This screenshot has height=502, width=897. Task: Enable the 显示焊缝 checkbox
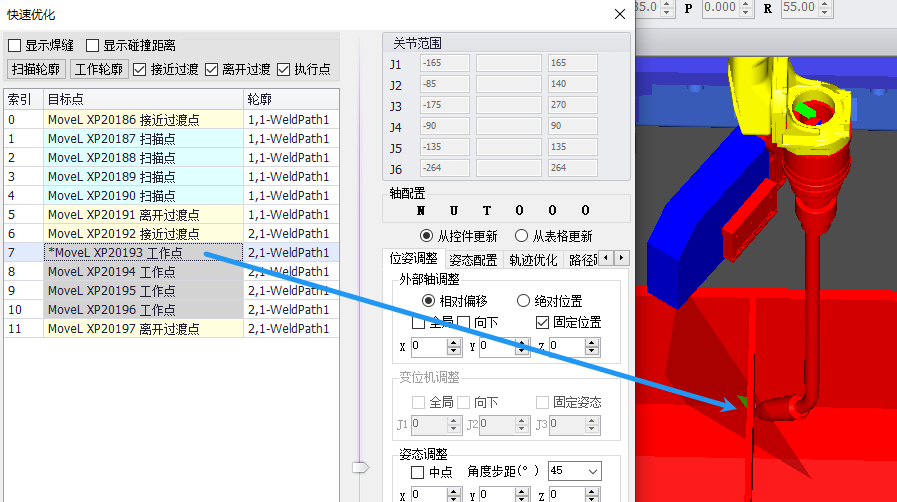pos(15,45)
